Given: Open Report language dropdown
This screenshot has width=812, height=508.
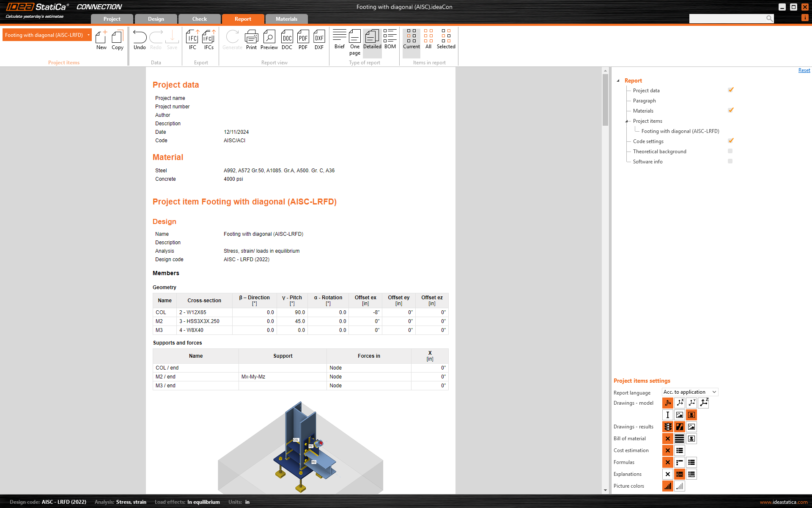Looking at the screenshot, I should [x=690, y=392].
